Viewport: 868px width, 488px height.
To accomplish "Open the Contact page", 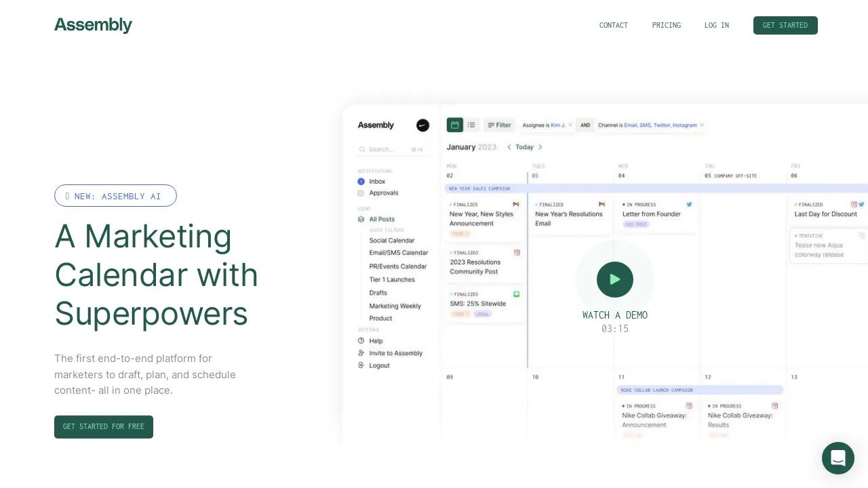I will coord(614,25).
